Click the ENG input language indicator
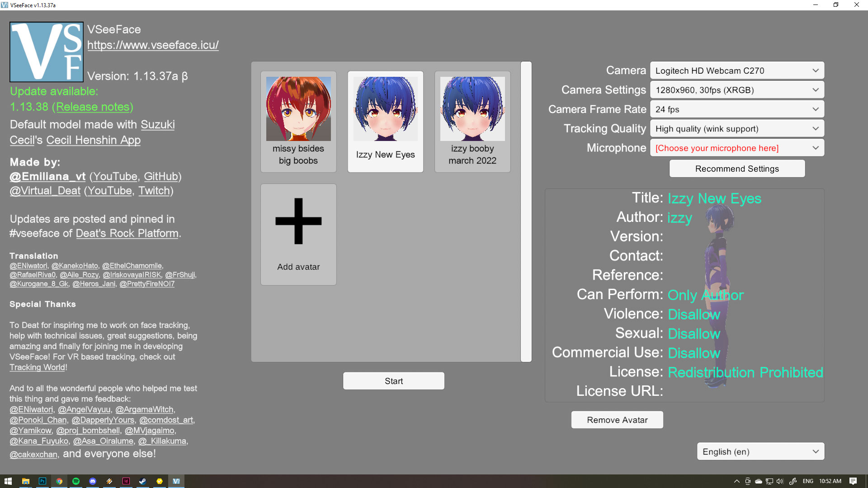Screen dimensions: 868x488 (x=808, y=481)
